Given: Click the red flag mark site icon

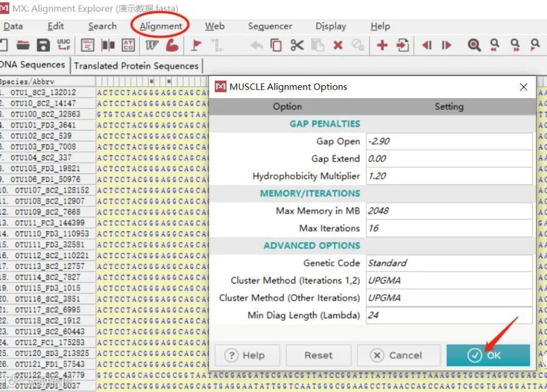Looking at the screenshot, I should click(x=196, y=45).
